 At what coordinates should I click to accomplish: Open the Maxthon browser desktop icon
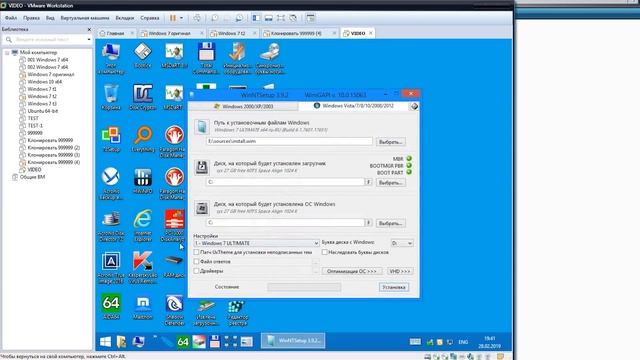point(142,306)
